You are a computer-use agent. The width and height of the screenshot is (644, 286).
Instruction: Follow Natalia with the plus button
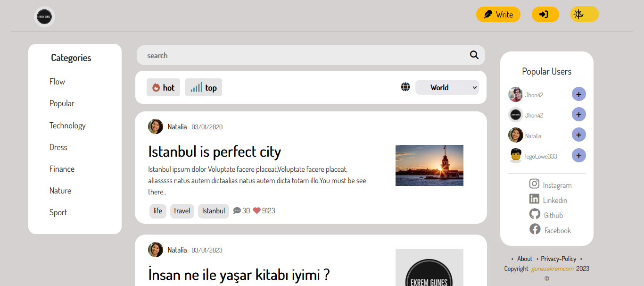[579, 135]
